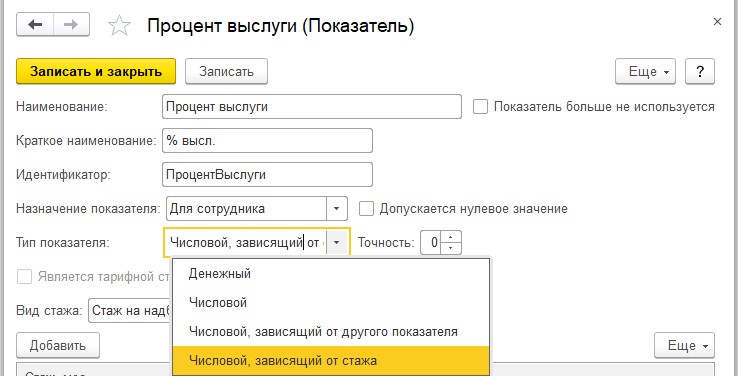Go forward with the right arrow button
738x376 pixels.
tap(71, 24)
